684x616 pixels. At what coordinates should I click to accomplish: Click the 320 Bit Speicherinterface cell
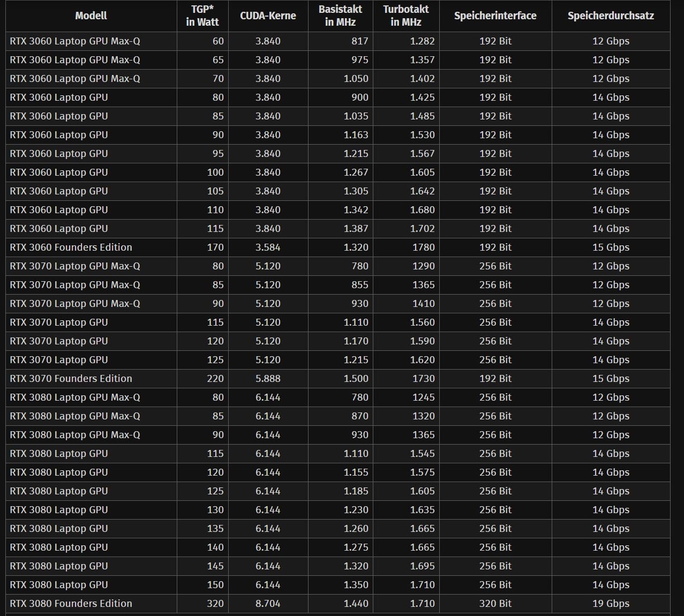point(495,603)
